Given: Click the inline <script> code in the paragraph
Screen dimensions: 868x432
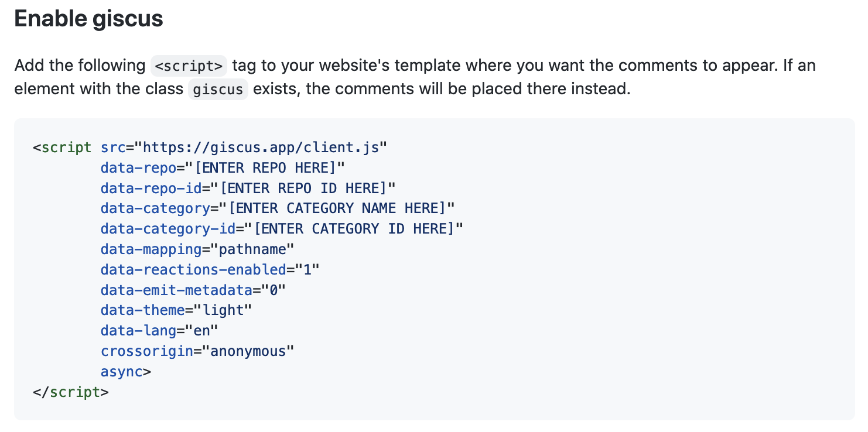Looking at the screenshot, I should (x=188, y=66).
